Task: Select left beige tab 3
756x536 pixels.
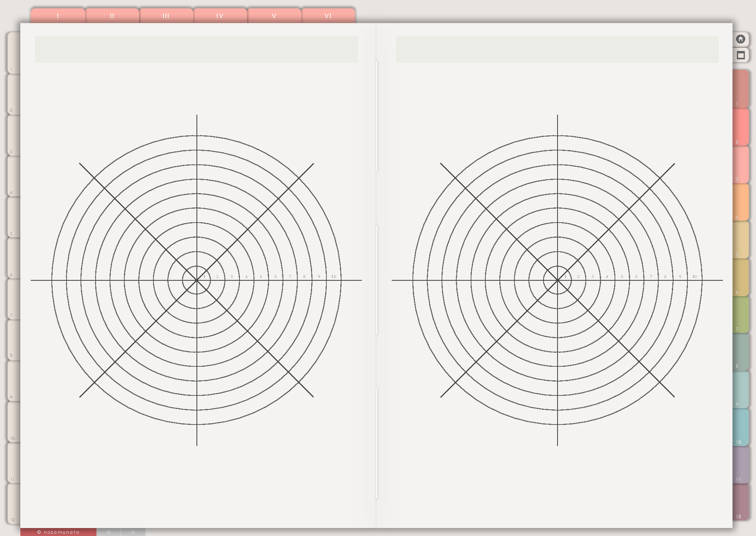Action: point(14,135)
